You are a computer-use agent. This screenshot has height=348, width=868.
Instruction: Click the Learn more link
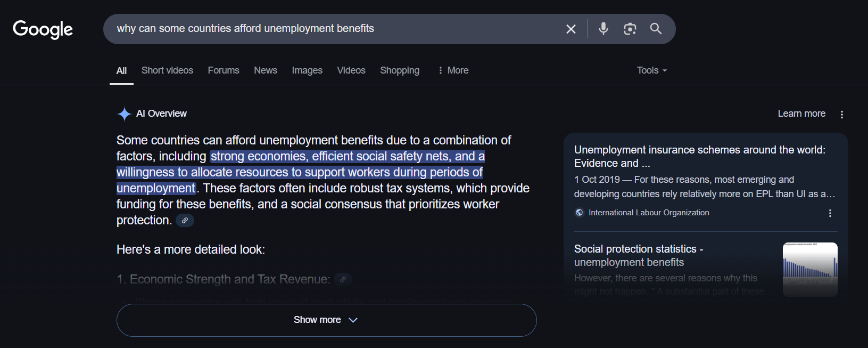[x=801, y=114]
